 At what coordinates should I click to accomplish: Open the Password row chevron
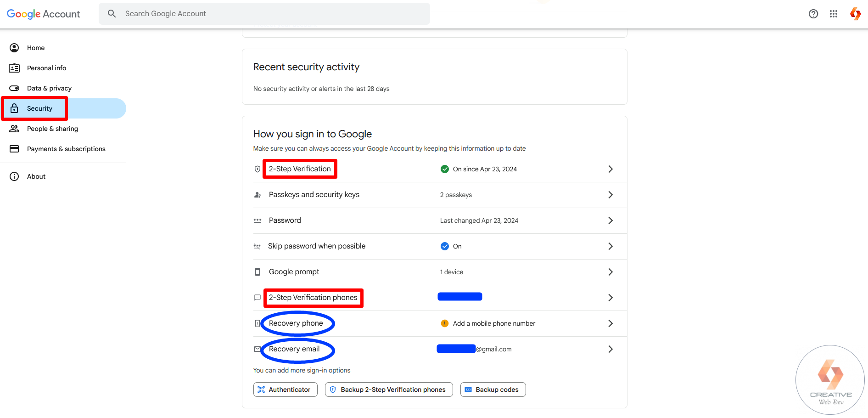tap(610, 220)
